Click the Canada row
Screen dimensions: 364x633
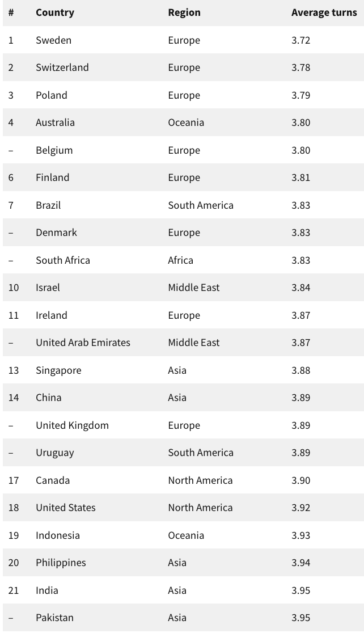(x=183, y=480)
